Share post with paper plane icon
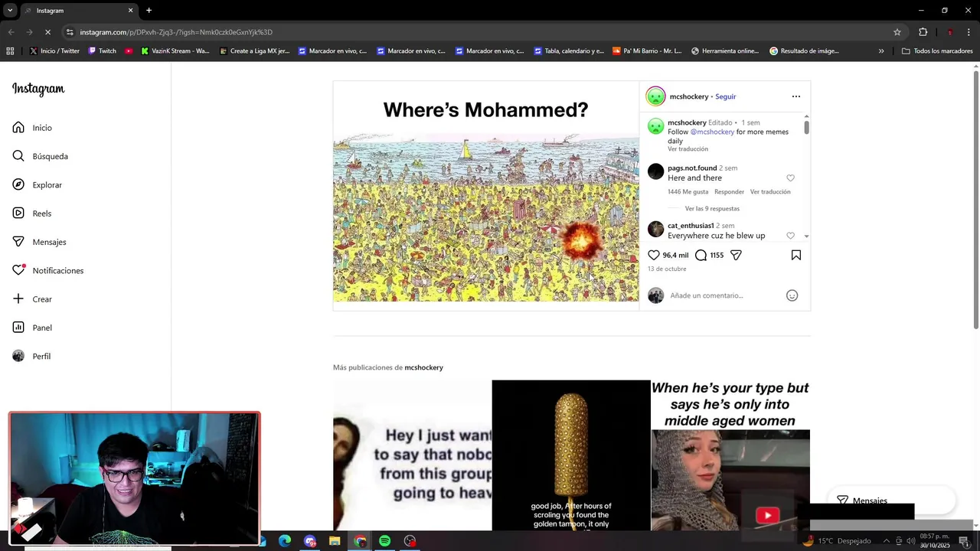 tap(736, 255)
